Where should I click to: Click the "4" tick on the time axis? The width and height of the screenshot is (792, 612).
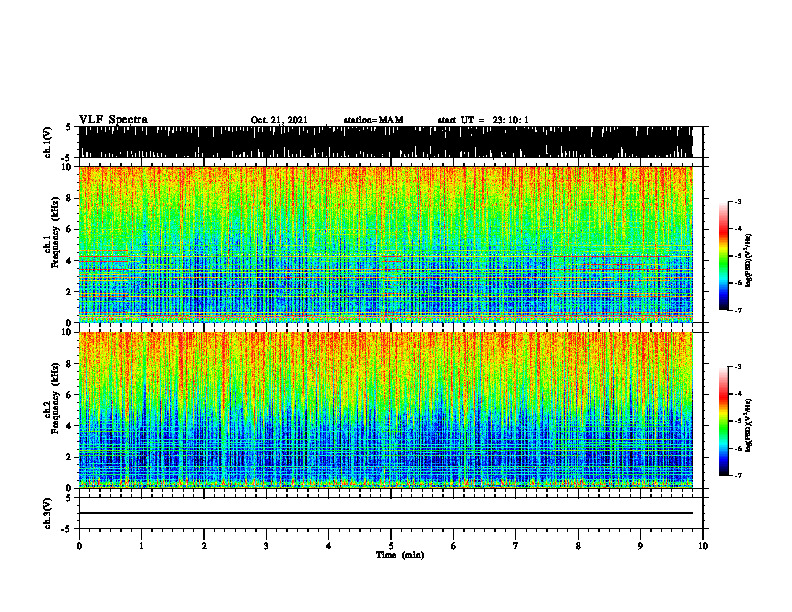[329, 546]
